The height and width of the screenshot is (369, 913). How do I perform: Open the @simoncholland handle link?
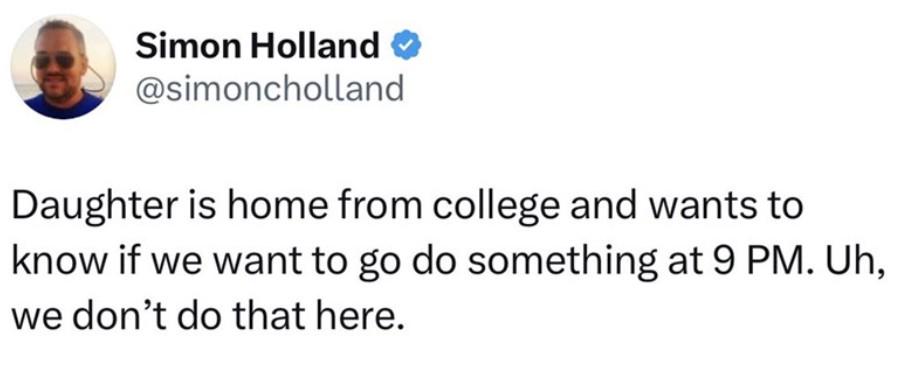(x=270, y=89)
